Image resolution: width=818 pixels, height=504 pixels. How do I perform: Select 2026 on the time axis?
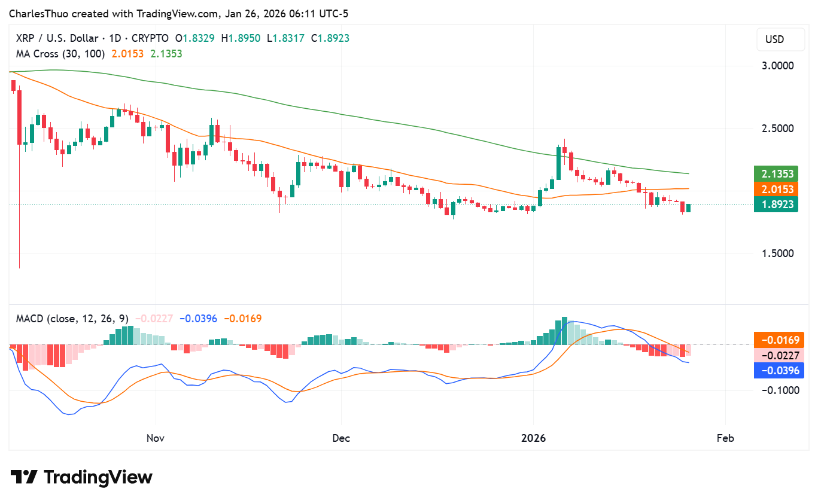(x=533, y=438)
